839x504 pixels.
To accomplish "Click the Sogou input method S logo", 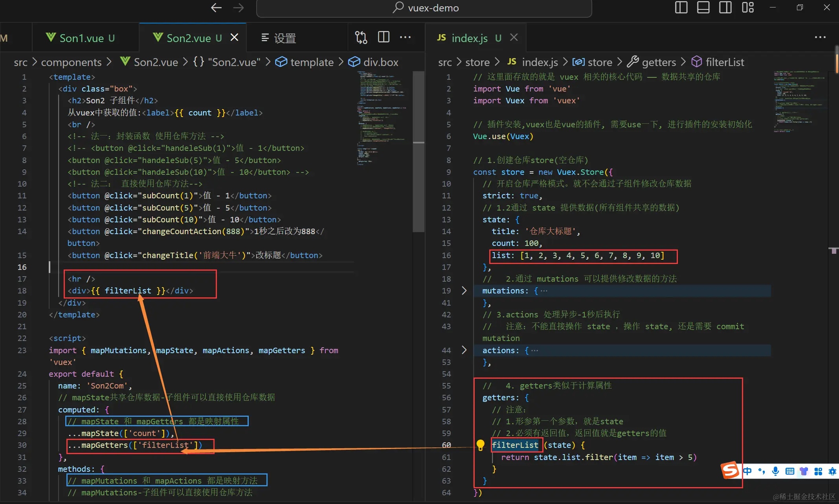I will pos(730,470).
